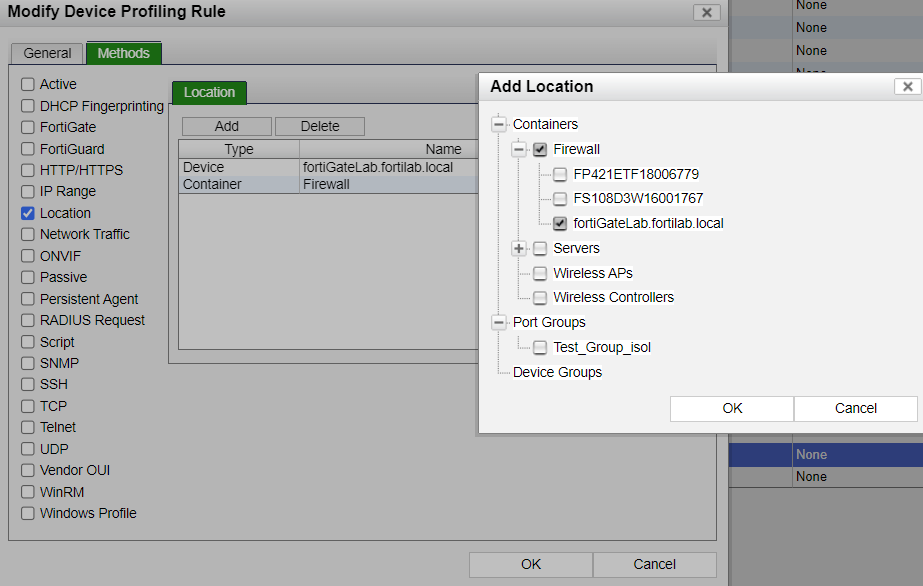The width and height of the screenshot is (923, 586).
Task: Click the Add location button
Action: pos(227,126)
